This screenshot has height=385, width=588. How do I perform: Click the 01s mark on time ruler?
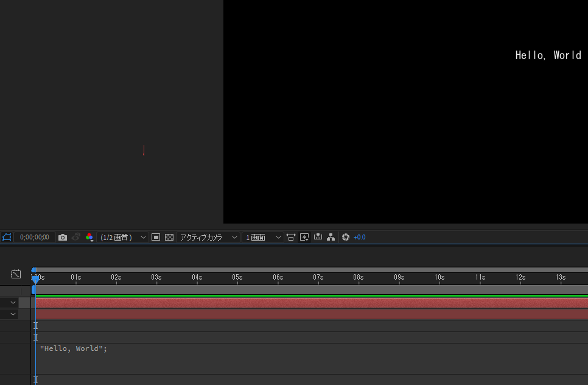75,277
